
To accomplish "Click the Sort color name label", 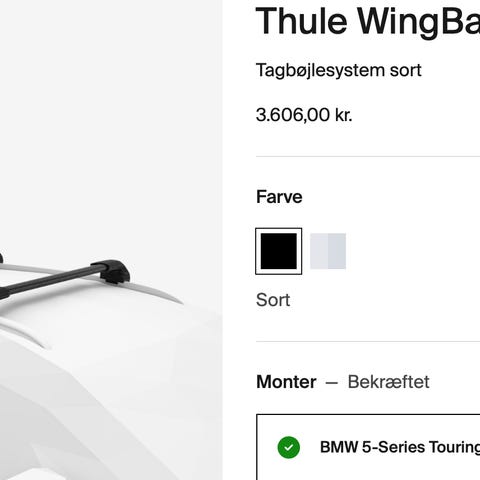I will (273, 300).
